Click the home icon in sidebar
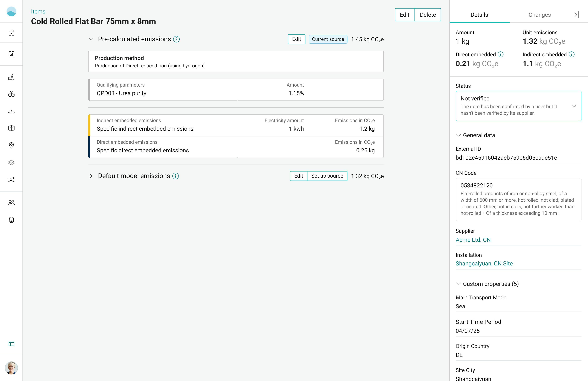Screen dimensions: 588x381 tap(11, 33)
